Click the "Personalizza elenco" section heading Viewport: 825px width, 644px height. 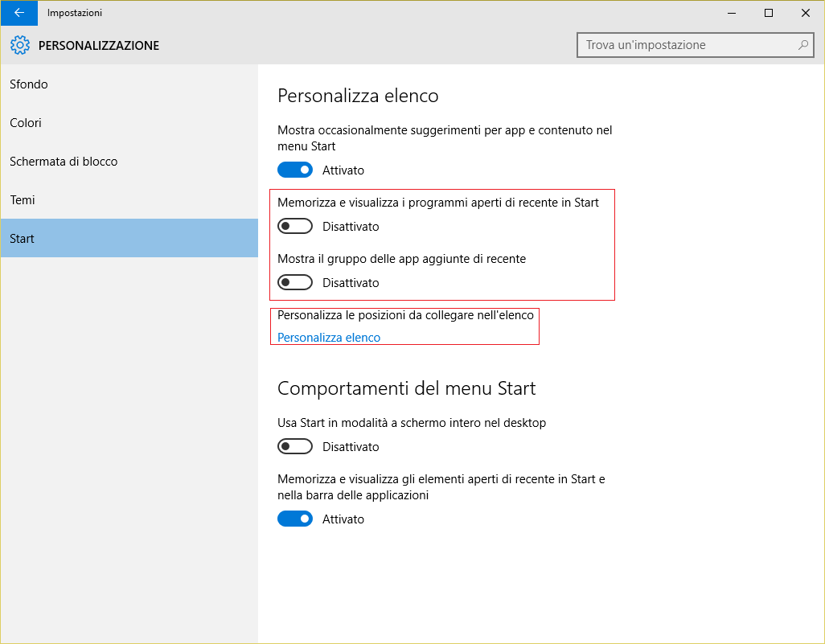click(358, 96)
